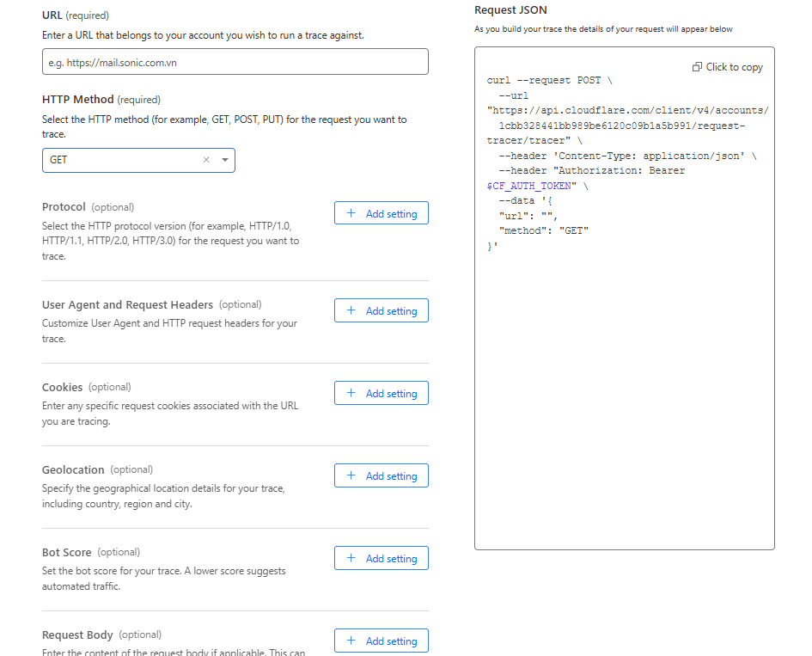Screen dimensions: 812x656
Task: Click inside the Request JSON curl code block
Action: 624,387
